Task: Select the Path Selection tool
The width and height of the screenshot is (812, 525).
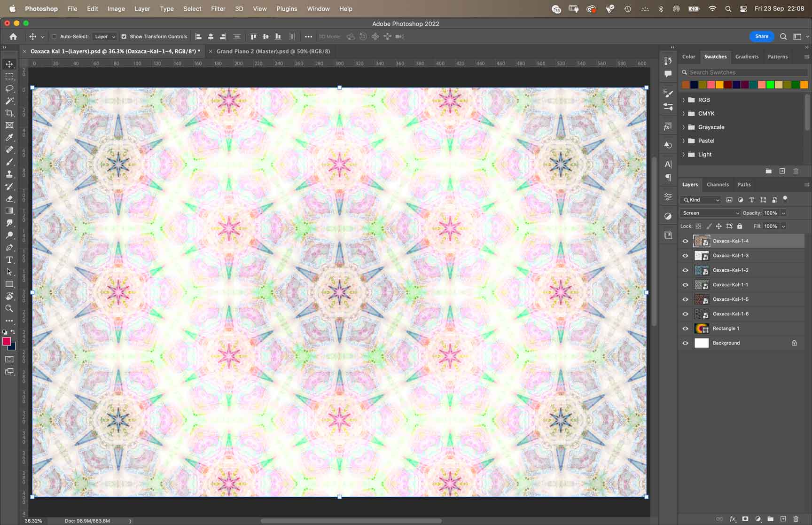Action: tap(9, 272)
